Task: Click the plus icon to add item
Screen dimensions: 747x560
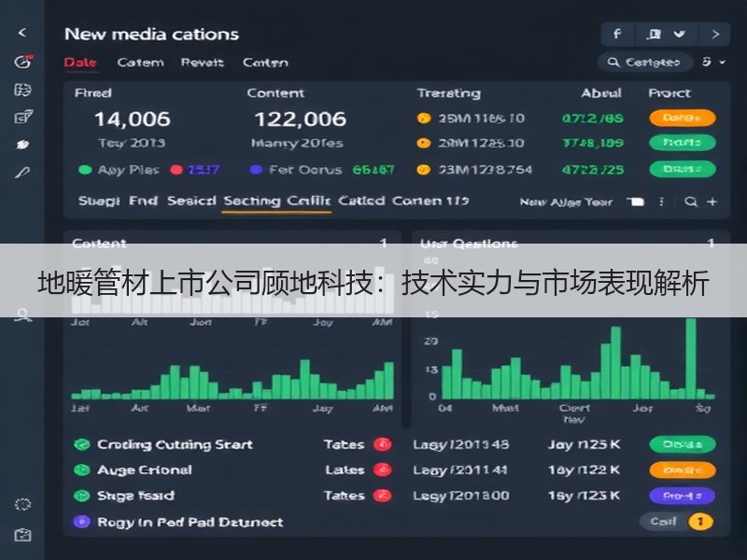Action: [712, 202]
